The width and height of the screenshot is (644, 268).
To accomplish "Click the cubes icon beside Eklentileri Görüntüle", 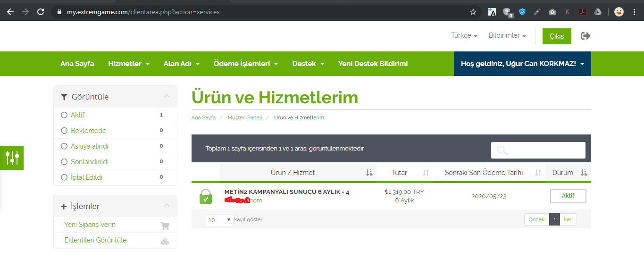I will (x=165, y=241).
